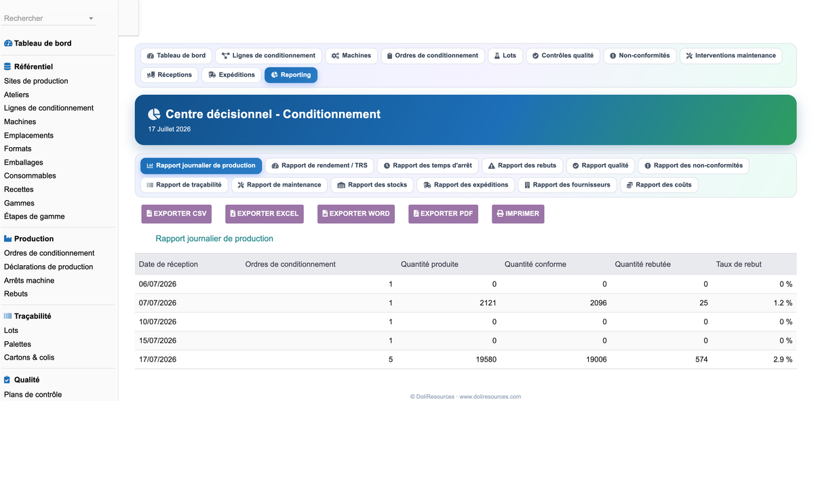Screen dimensions: 814x504
Task: Click the coins icon on Rapport des coûts
Action: coord(629,185)
